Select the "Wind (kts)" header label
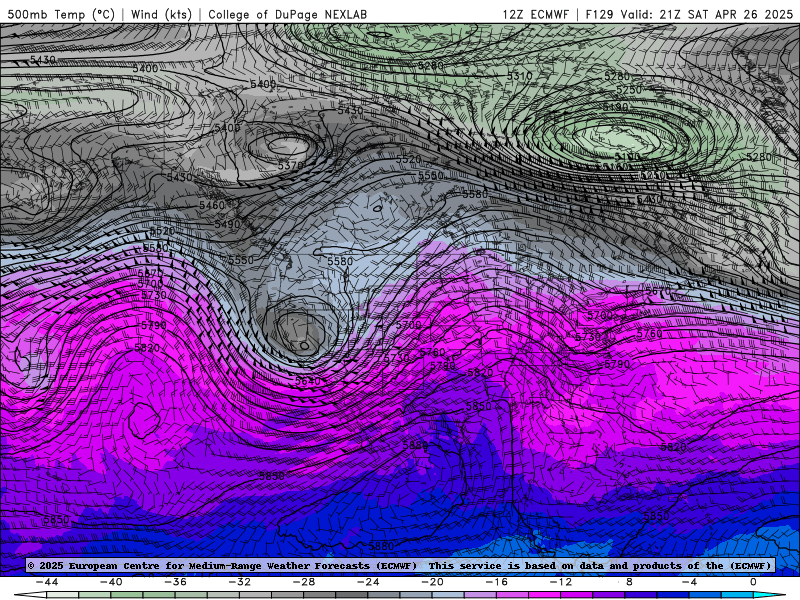 pos(161,14)
